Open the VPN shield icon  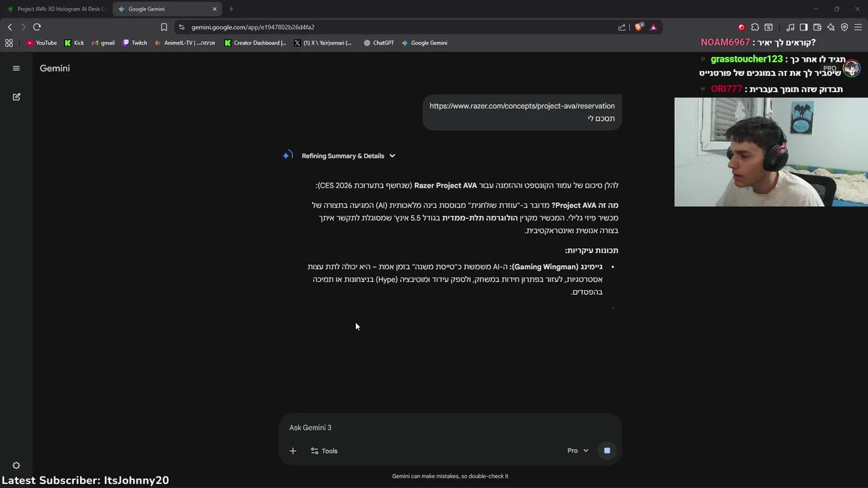844,27
